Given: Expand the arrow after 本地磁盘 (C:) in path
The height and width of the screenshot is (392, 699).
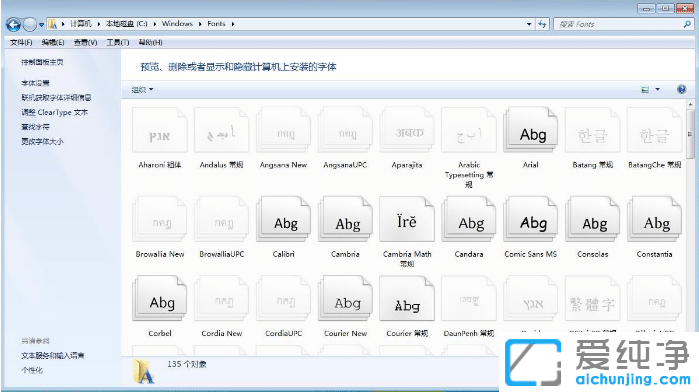Looking at the screenshot, I should click(155, 24).
